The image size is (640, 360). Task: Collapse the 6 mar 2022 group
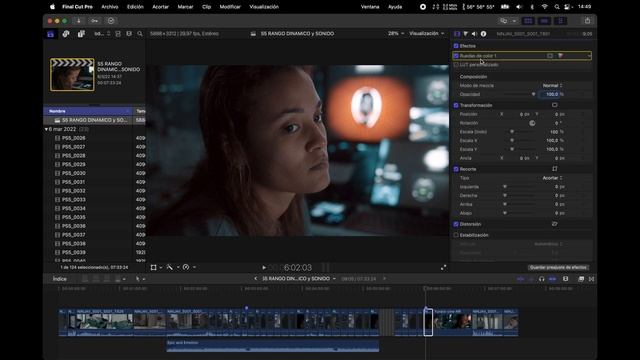pos(46,129)
